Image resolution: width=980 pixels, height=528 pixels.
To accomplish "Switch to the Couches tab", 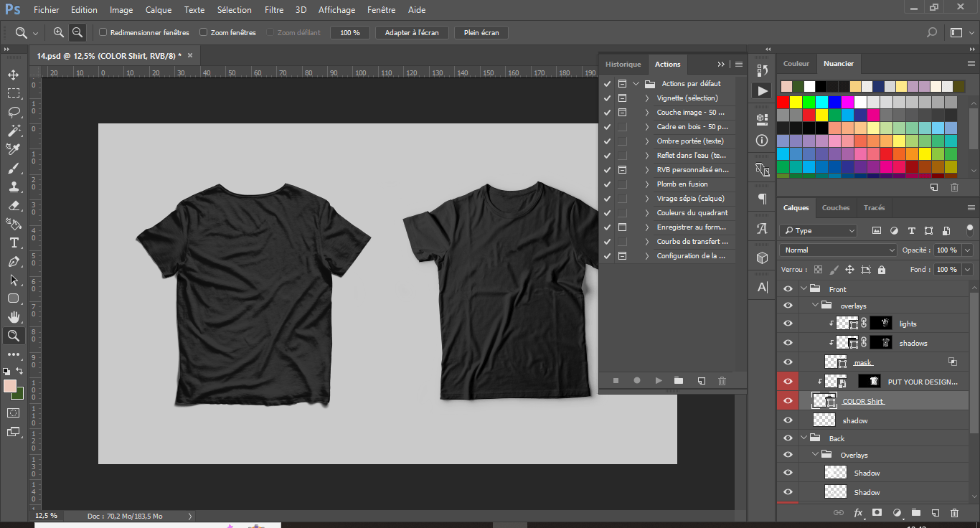I will point(836,208).
